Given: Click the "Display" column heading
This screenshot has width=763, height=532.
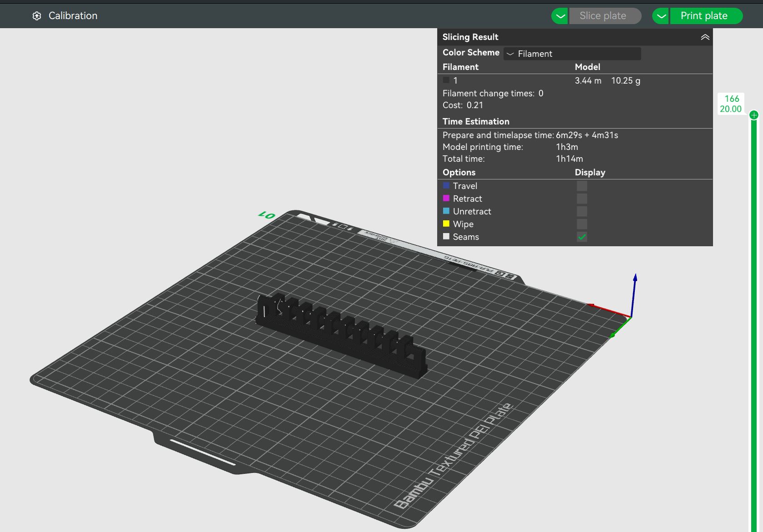Looking at the screenshot, I should click(x=590, y=172).
